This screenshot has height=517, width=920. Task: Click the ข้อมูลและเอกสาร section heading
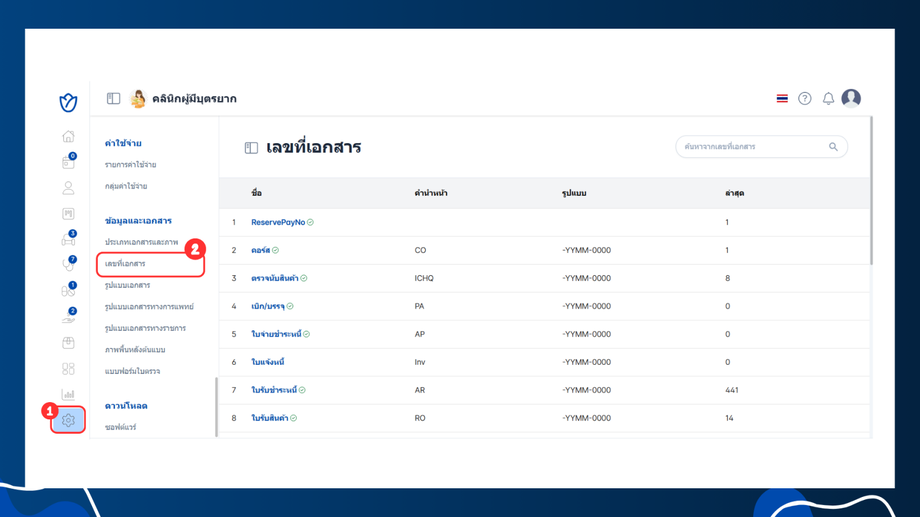pos(138,221)
